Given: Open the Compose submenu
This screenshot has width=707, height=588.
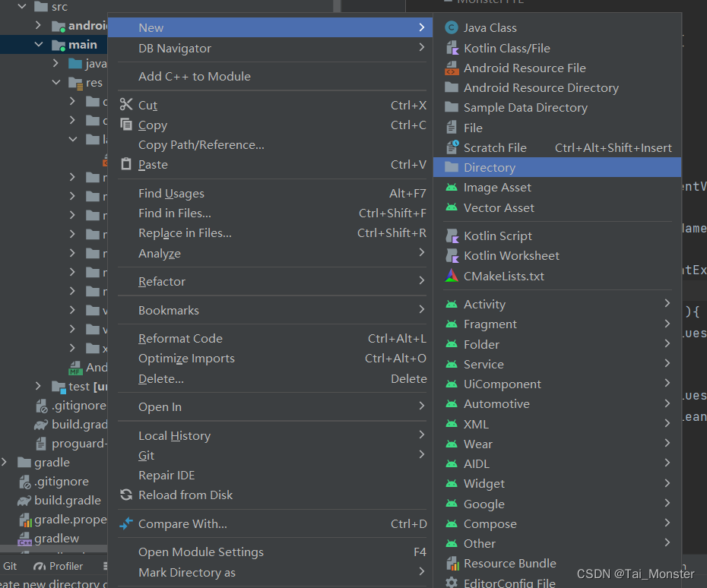Looking at the screenshot, I should point(556,523).
